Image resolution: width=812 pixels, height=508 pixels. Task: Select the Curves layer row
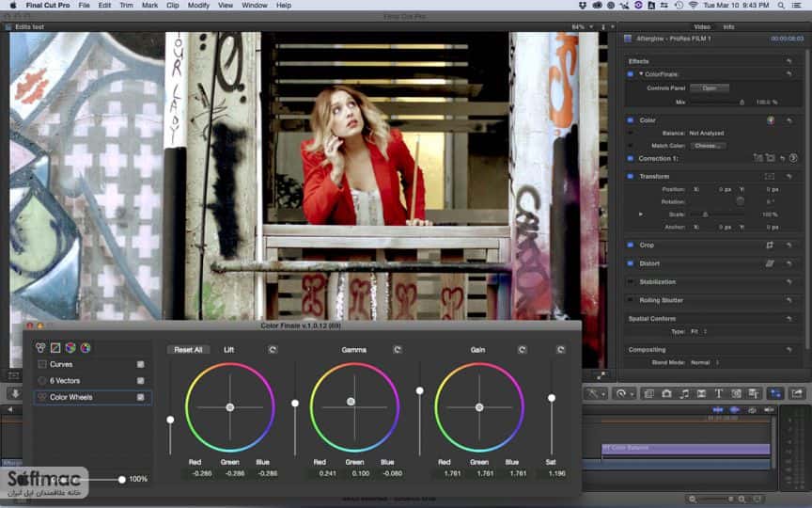point(92,364)
